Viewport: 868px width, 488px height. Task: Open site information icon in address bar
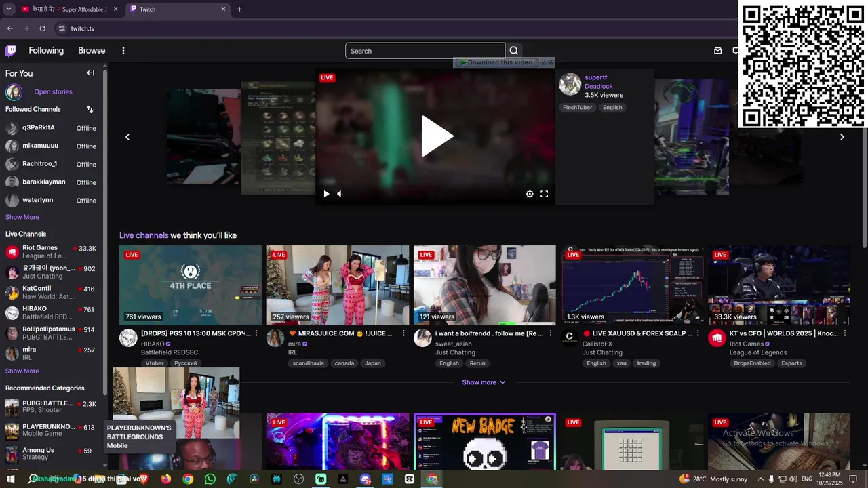click(x=62, y=28)
